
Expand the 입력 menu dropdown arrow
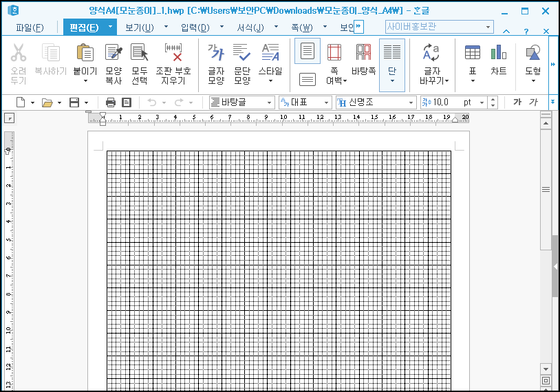222,26
